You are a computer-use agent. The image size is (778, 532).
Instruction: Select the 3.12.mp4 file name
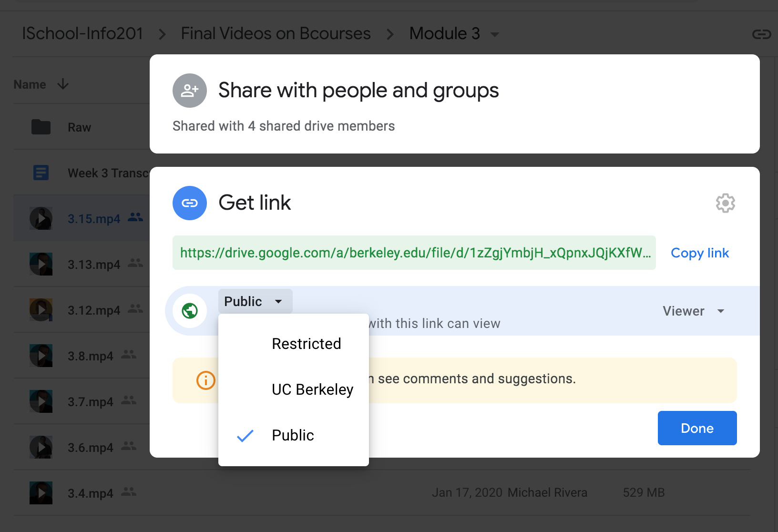pos(94,310)
